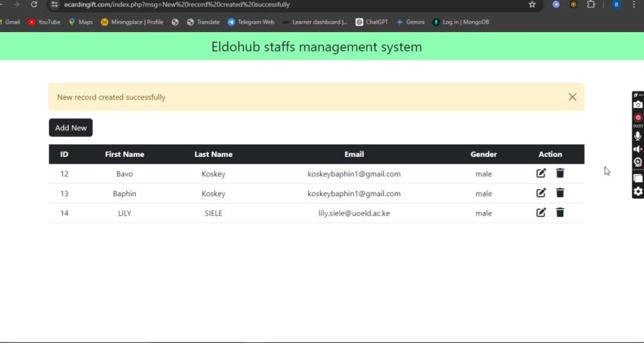Open the Learner dashboard bookmark
The height and width of the screenshot is (343, 644).
click(x=315, y=22)
